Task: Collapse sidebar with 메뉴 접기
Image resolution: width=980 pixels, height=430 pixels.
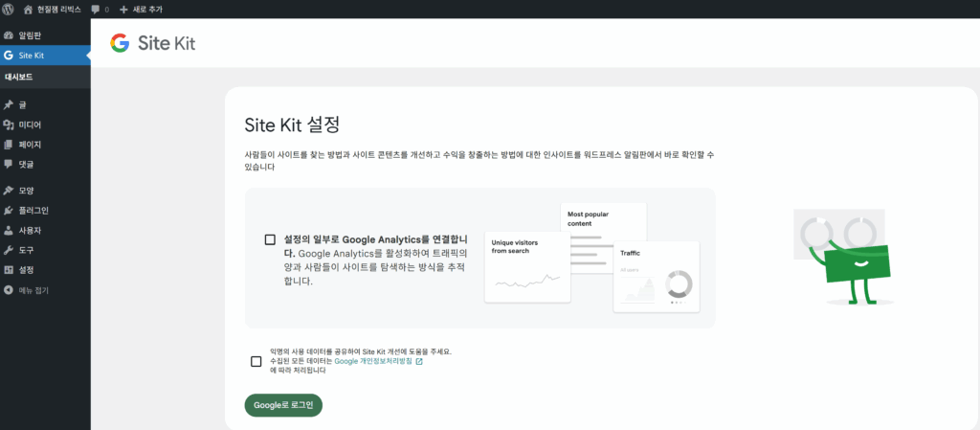Action: [x=45, y=290]
